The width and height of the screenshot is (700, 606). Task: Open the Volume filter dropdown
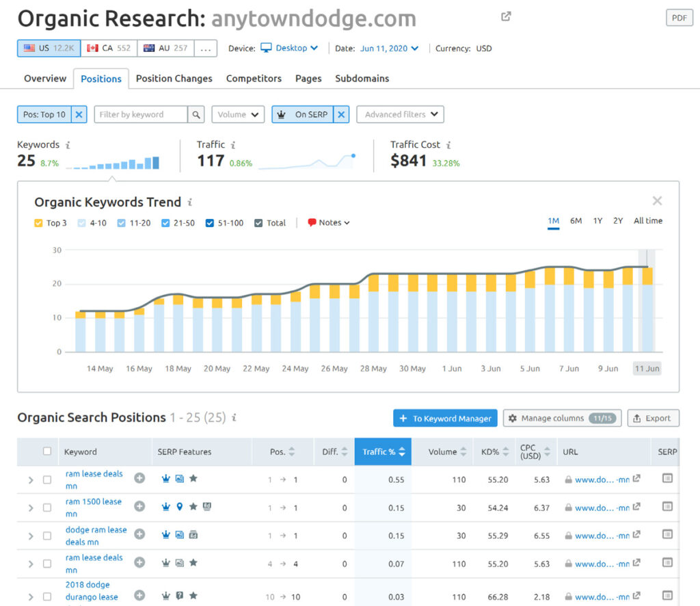(238, 114)
